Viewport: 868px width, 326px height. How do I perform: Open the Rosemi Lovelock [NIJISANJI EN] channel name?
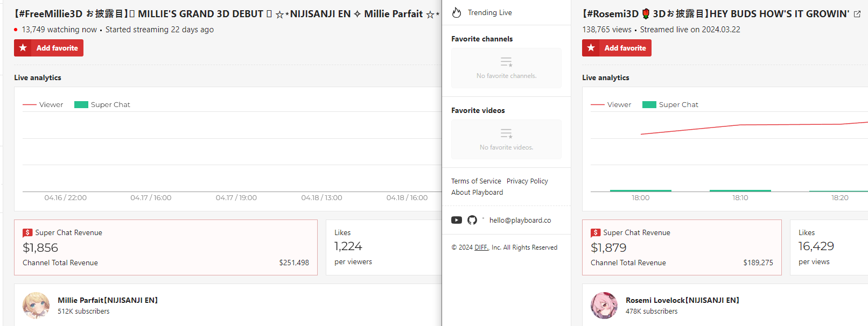[x=682, y=300]
